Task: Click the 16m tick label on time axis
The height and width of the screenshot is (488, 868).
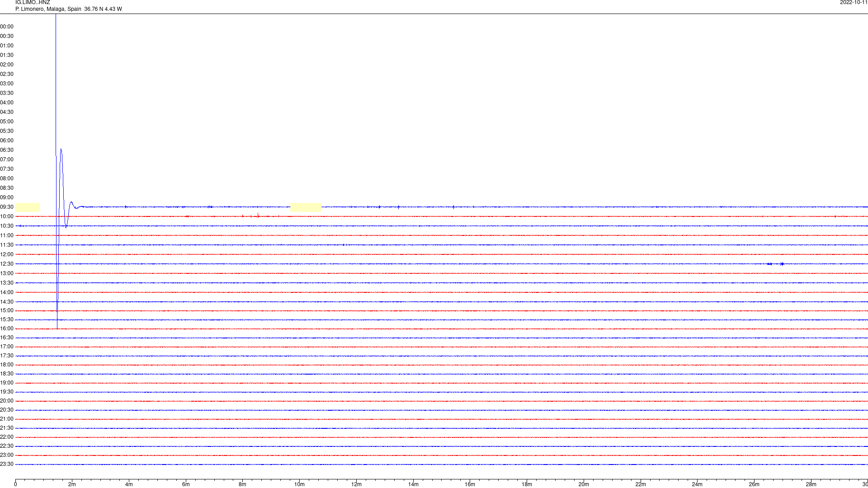Action: click(x=470, y=484)
